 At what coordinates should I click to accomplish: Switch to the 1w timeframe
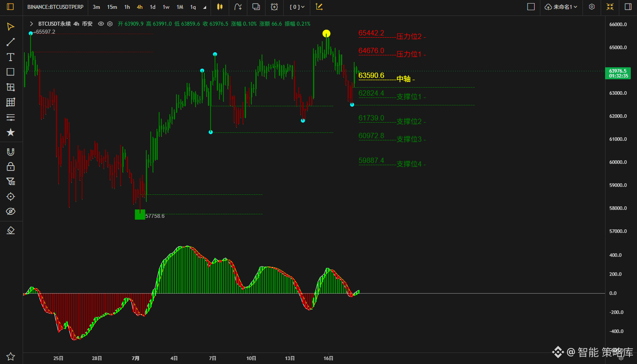(166, 7)
